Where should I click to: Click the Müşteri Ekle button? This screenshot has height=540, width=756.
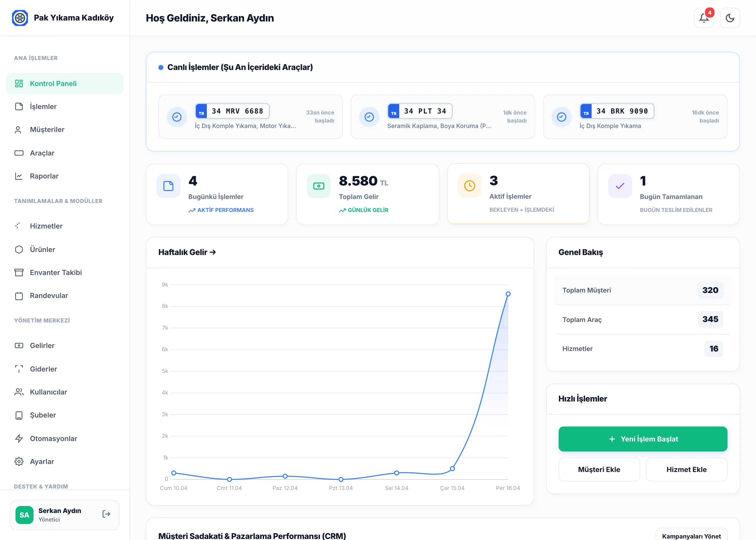(599, 469)
